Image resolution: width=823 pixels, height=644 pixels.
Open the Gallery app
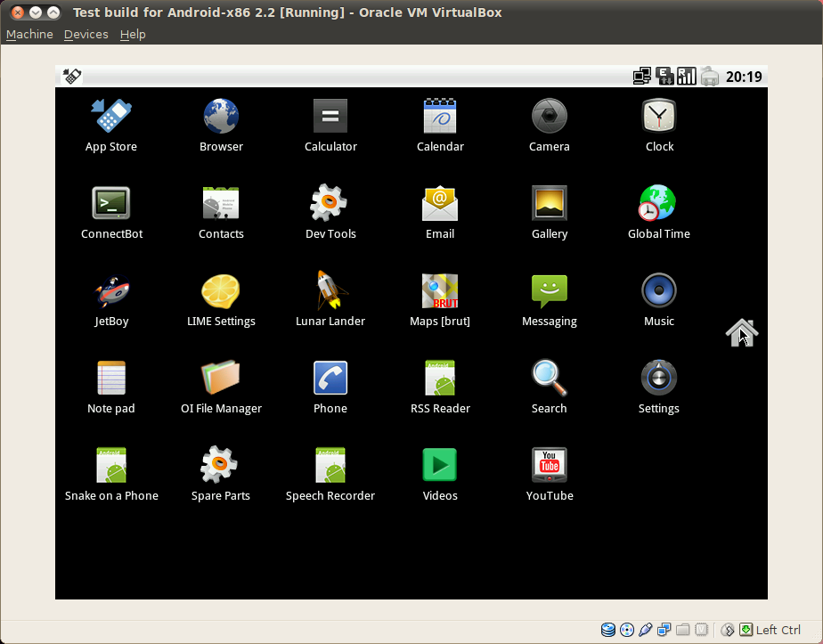tap(549, 213)
